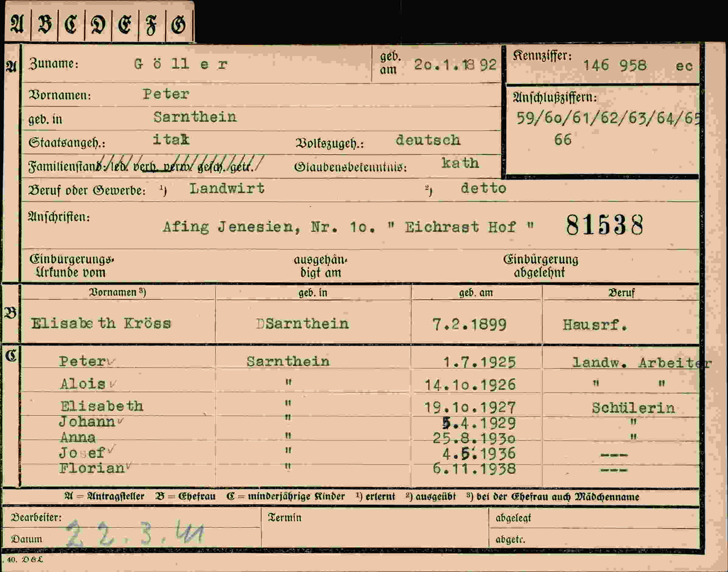Image resolution: width=728 pixels, height=572 pixels.
Task: Select the 'Einbürgerungs-Urkunde vom' label
Action: (72, 266)
